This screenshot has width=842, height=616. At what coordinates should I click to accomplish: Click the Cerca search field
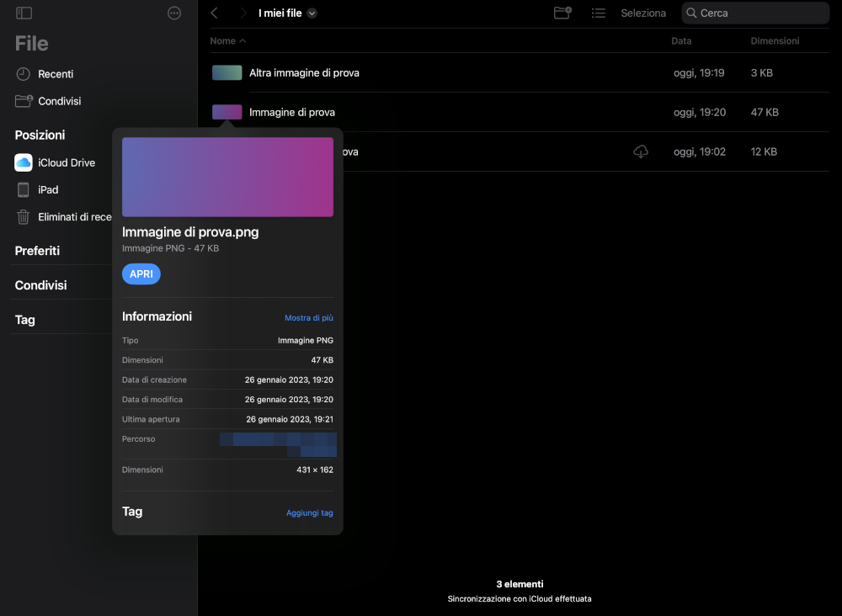pyautogui.click(x=754, y=13)
